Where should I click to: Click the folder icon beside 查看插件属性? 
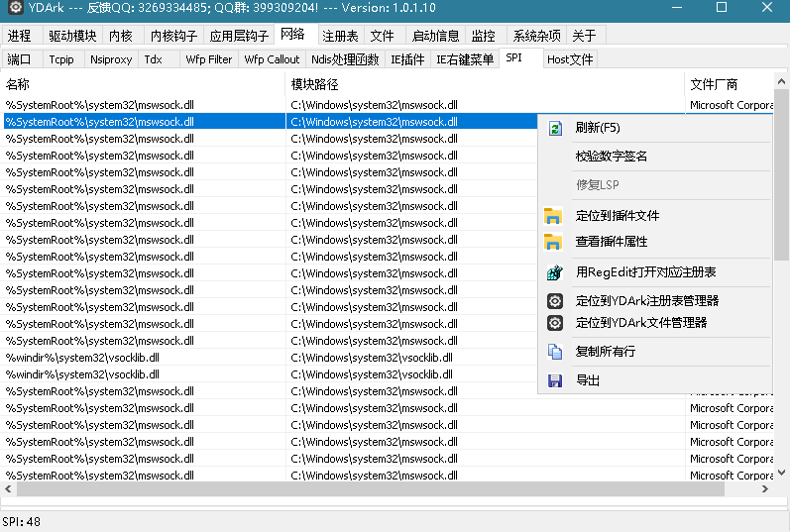[553, 242]
